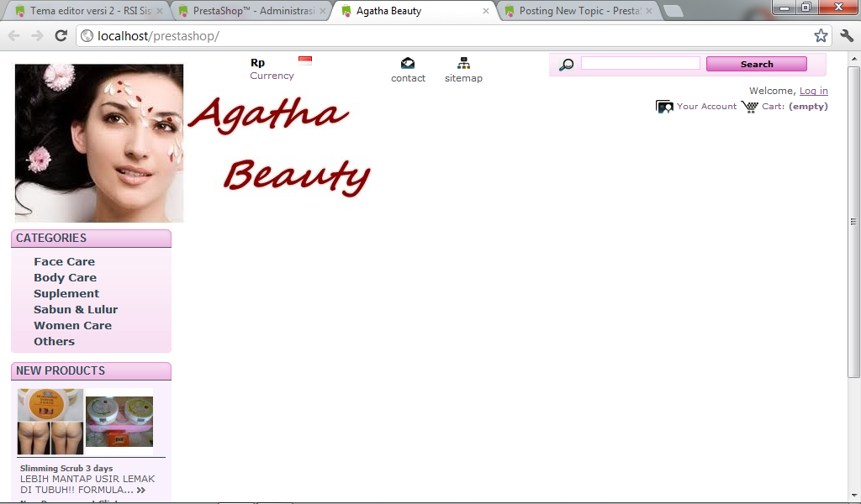The image size is (861, 504).
Task: Open the Face Care category
Action: (64, 261)
